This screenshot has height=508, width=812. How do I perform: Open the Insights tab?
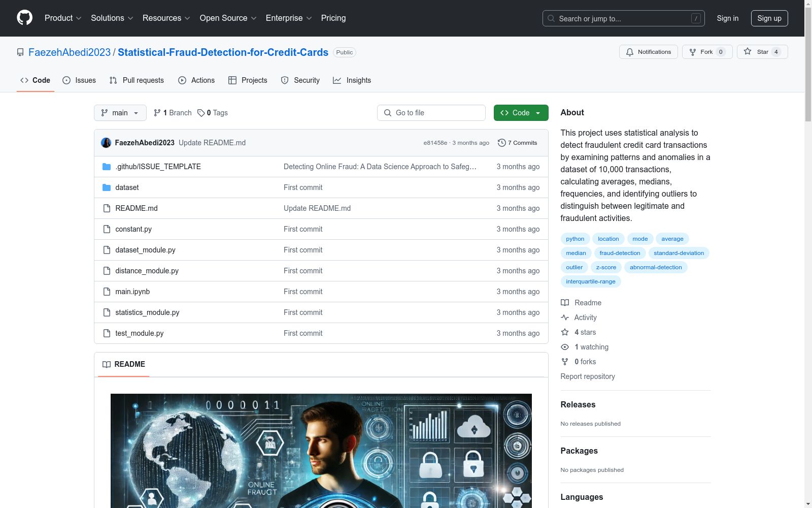point(352,80)
